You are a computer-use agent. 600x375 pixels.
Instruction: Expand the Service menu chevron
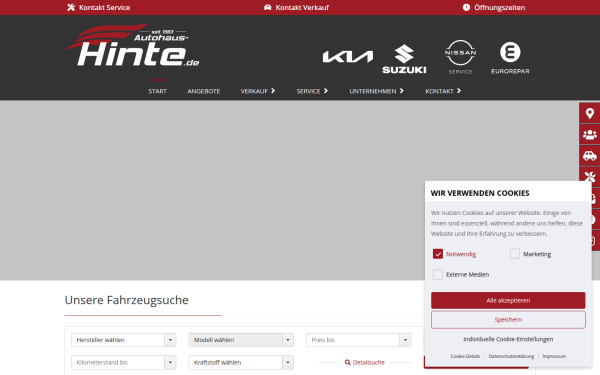326,91
